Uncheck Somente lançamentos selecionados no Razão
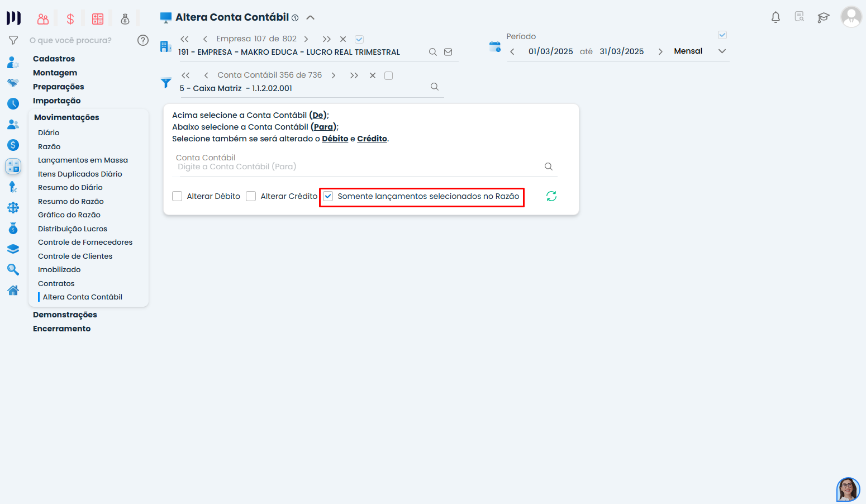Image resolution: width=866 pixels, height=504 pixels. [328, 196]
